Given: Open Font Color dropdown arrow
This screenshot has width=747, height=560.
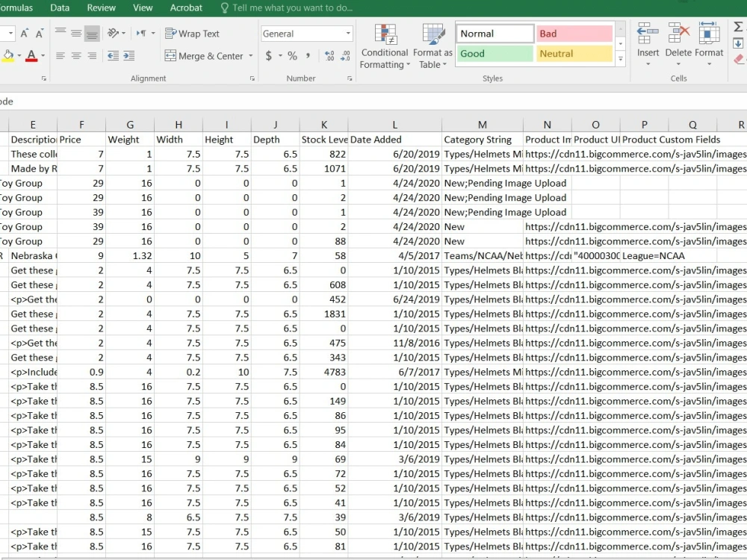Looking at the screenshot, I should (x=43, y=56).
